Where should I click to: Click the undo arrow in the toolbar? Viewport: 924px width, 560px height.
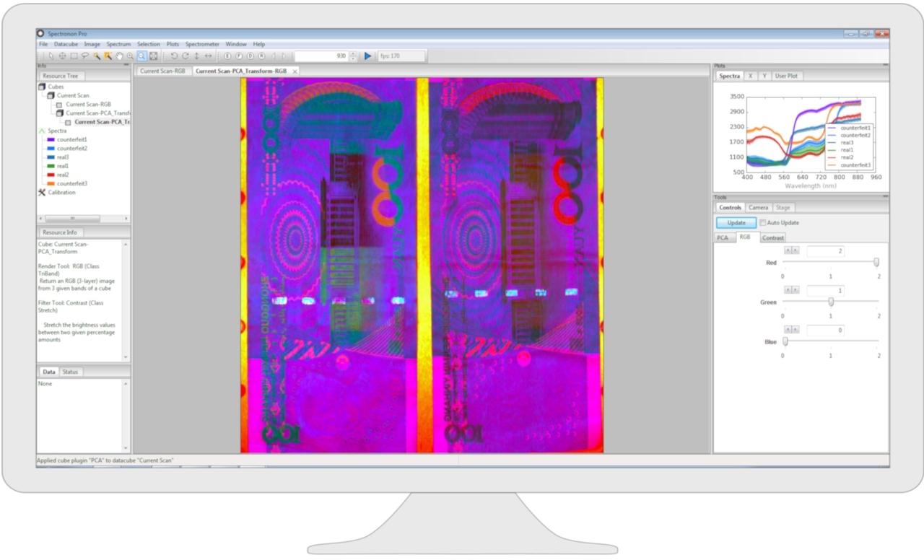tap(175, 55)
